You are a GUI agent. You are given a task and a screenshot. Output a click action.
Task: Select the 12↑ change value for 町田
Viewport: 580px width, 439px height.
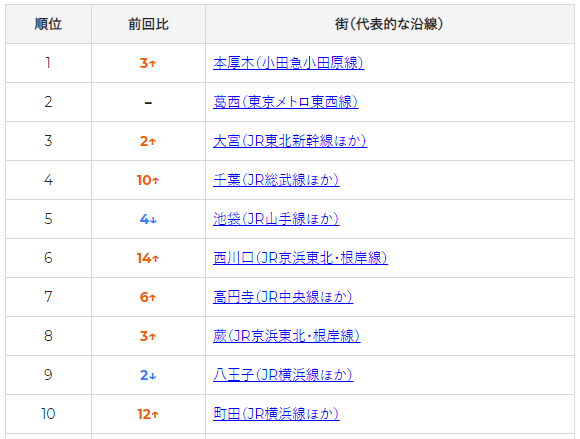pos(148,414)
